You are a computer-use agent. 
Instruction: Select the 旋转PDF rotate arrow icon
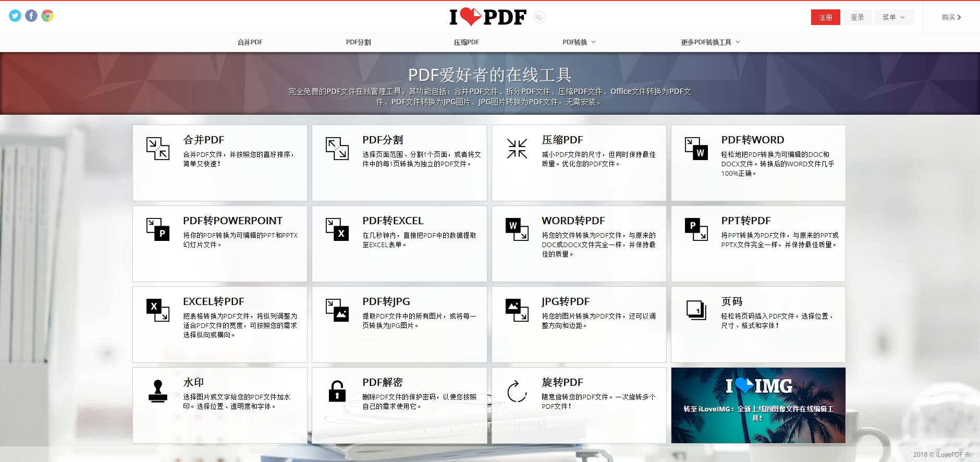coord(517,391)
